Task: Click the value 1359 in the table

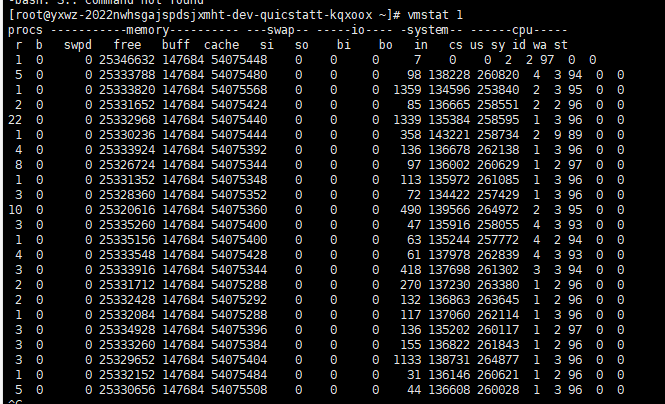Action: pos(407,90)
